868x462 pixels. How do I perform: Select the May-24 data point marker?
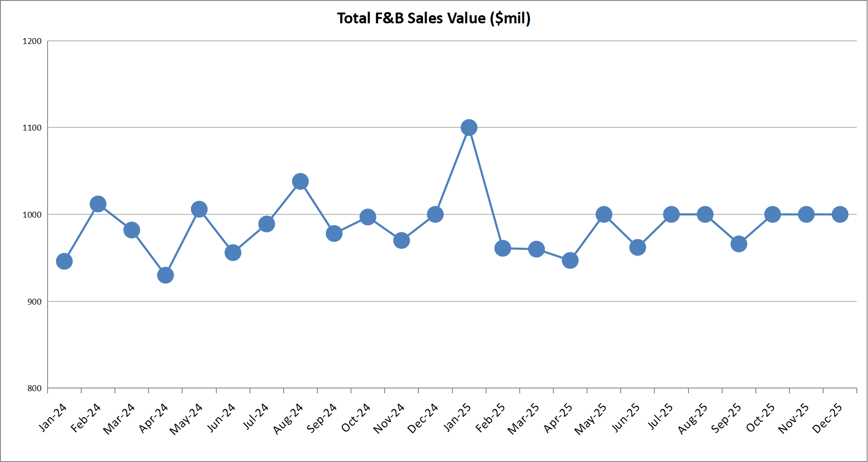coord(199,209)
